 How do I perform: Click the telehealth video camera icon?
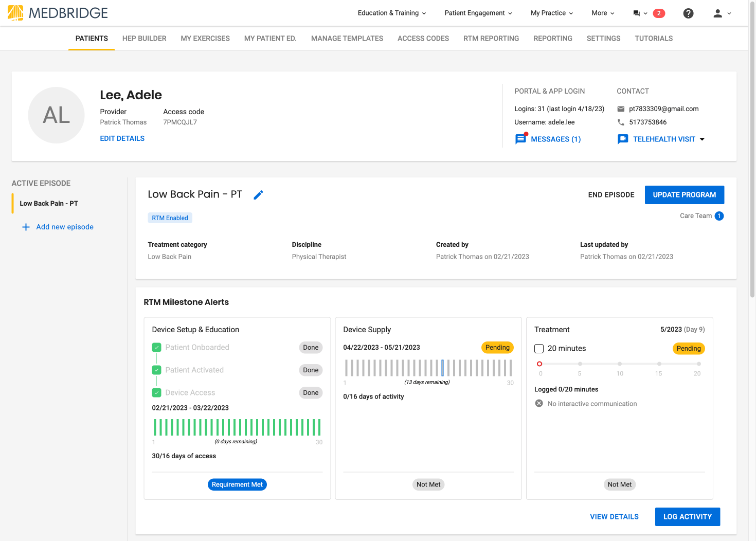[623, 139]
